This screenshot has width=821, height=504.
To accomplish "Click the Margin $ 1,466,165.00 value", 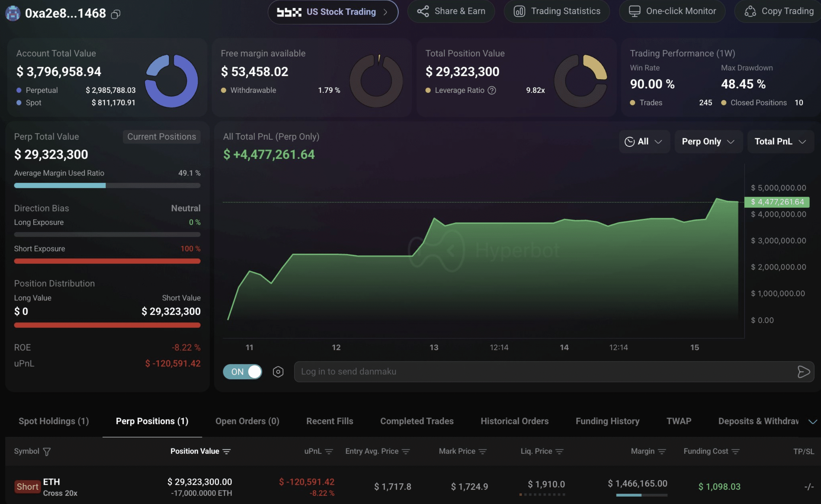I will (637, 484).
